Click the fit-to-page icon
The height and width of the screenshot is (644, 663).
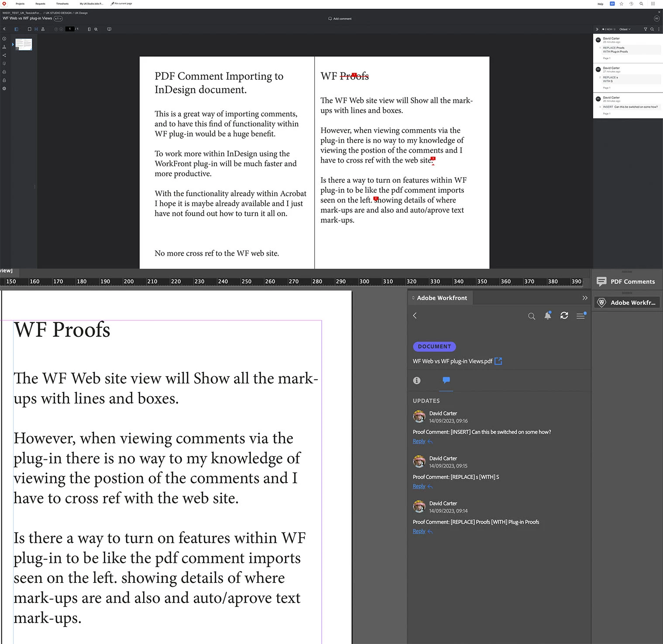pos(89,29)
